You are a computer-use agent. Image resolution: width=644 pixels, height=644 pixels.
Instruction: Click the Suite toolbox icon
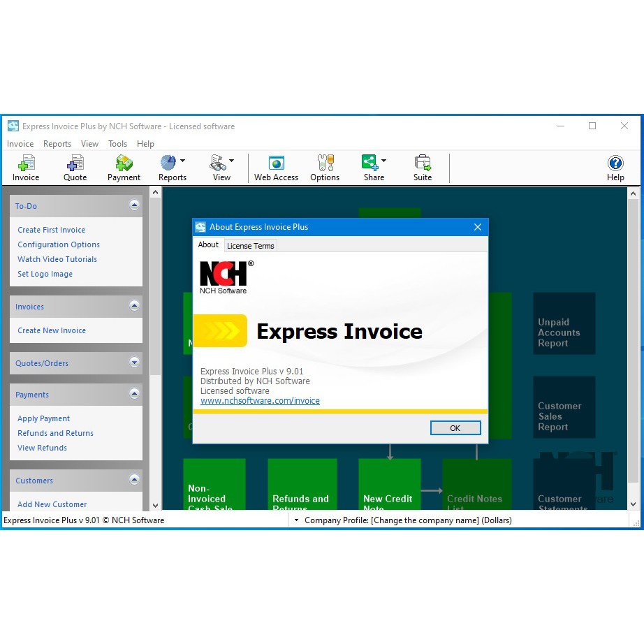(x=423, y=164)
